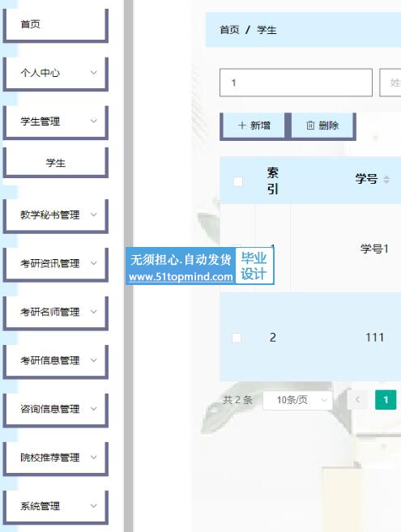The image size is (401, 532).
Task: Click the 首页 breadcrumb link
Action: [229, 30]
